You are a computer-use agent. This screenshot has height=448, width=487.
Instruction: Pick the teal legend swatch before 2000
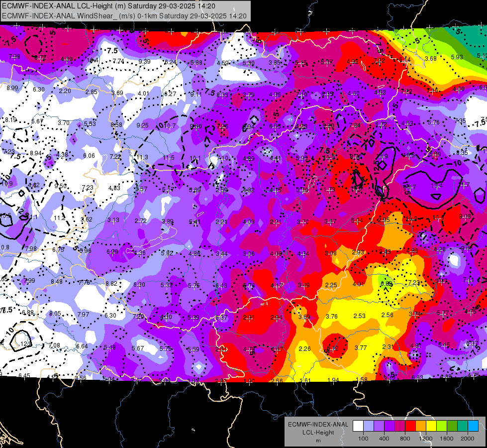coord(463,426)
